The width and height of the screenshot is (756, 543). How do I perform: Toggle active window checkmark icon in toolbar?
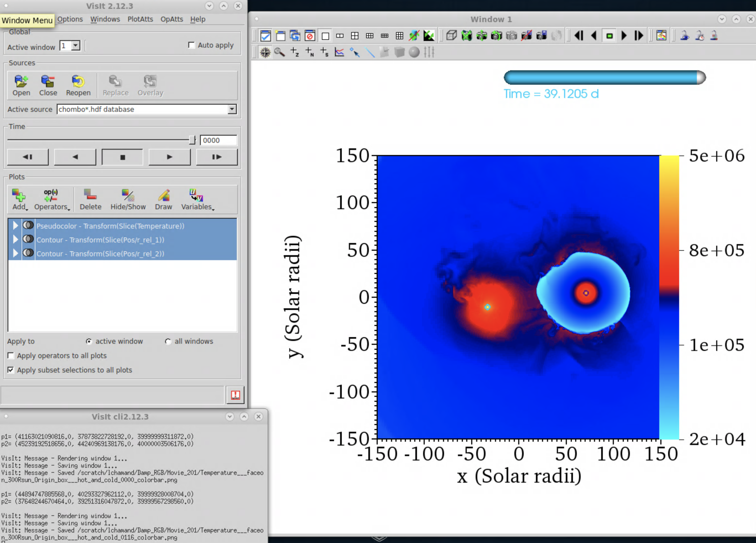(x=265, y=35)
